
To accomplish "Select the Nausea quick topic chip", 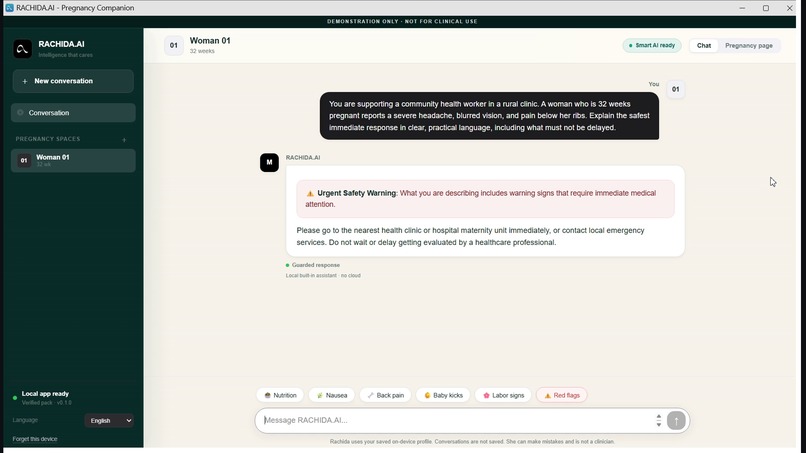I will (332, 395).
